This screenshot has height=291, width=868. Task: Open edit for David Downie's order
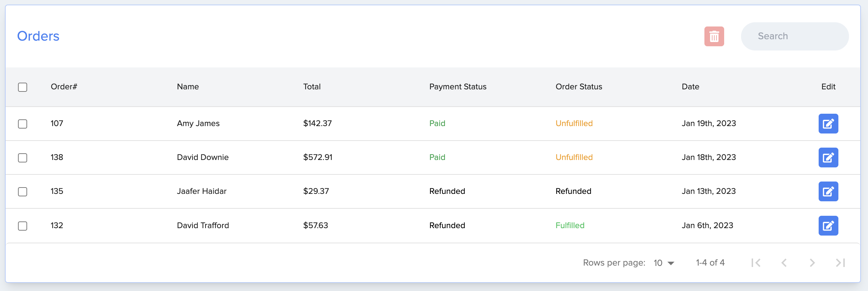click(828, 158)
